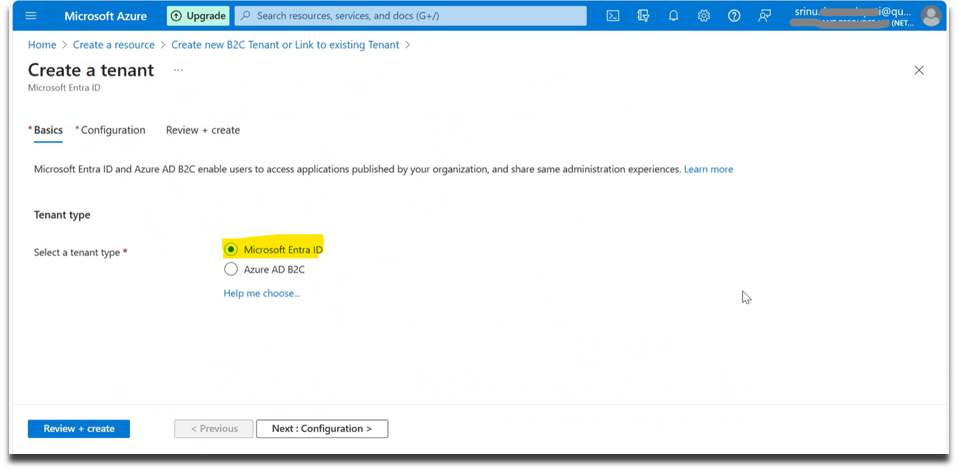Click the Microsoft Entra ID subtitle under title

tap(64, 88)
